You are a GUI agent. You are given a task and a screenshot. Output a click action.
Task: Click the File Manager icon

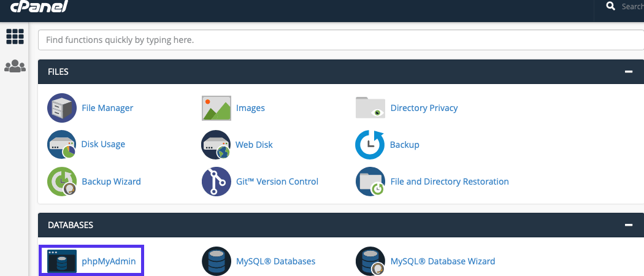[x=62, y=109]
